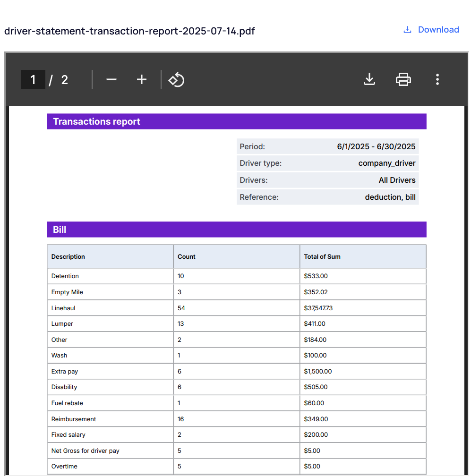Click the Overtime row description

[64, 466]
